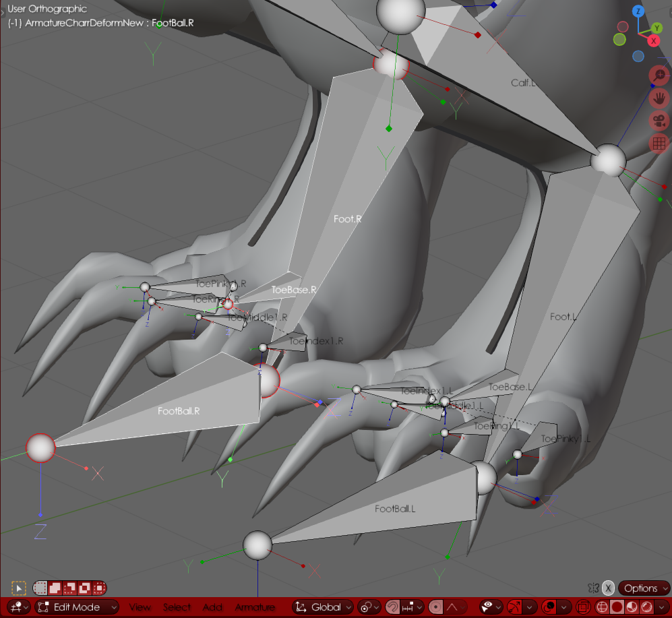This screenshot has width=672, height=618.
Task: Click the pan view hand icon
Action: pyautogui.click(x=659, y=98)
